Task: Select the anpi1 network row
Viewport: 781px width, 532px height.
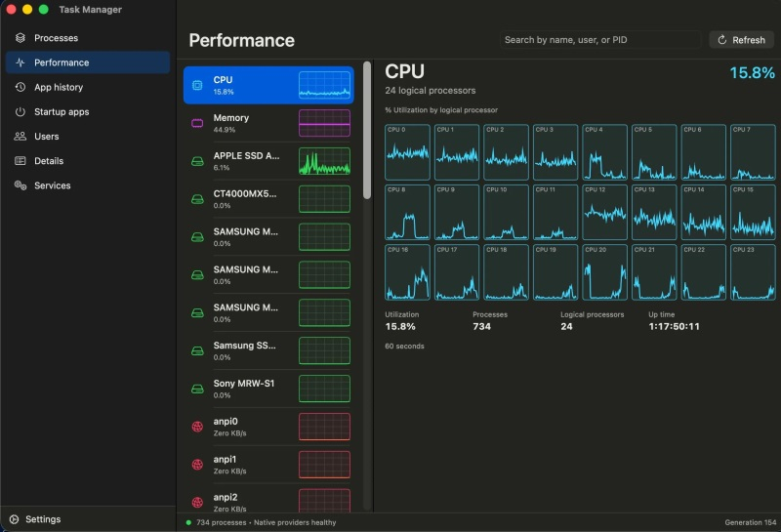Action: [268, 465]
